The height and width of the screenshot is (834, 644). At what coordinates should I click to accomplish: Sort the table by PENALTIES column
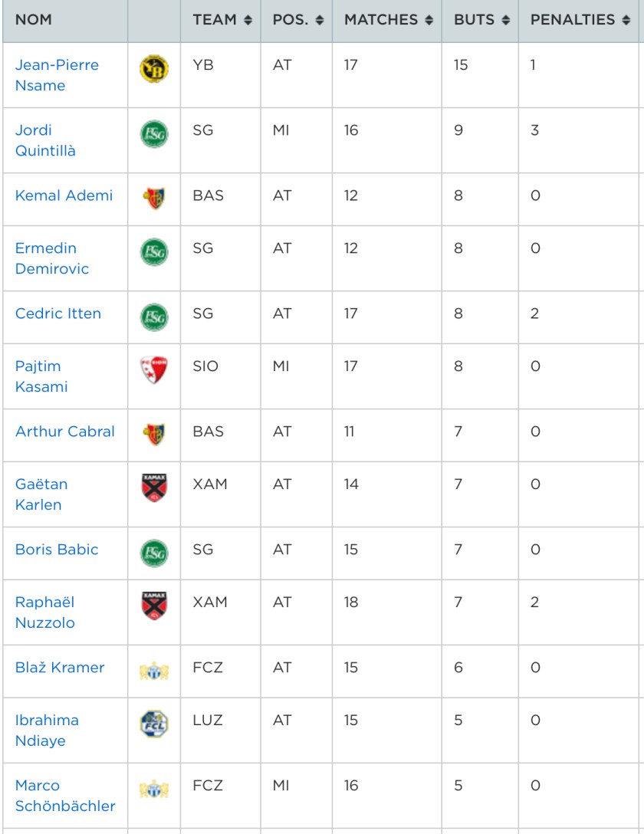(580, 21)
